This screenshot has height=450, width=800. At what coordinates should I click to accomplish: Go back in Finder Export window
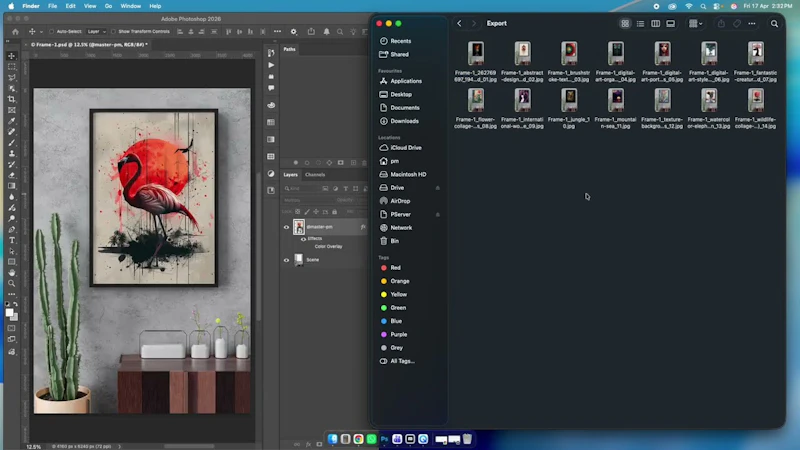coord(459,23)
